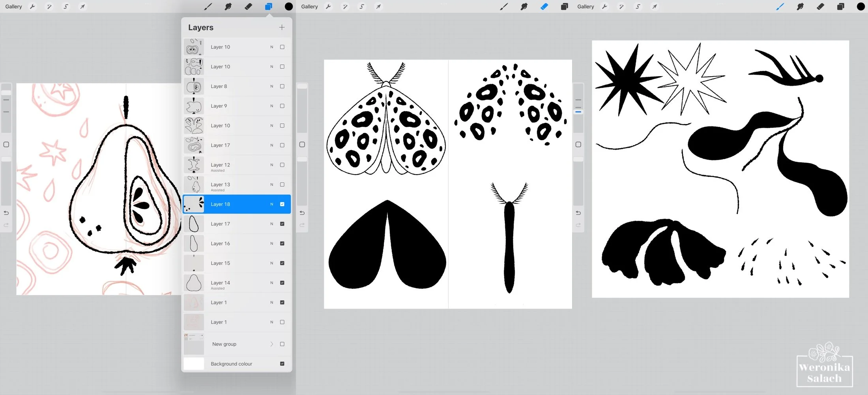Click the undo arrow button
868x395 pixels.
click(6, 213)
